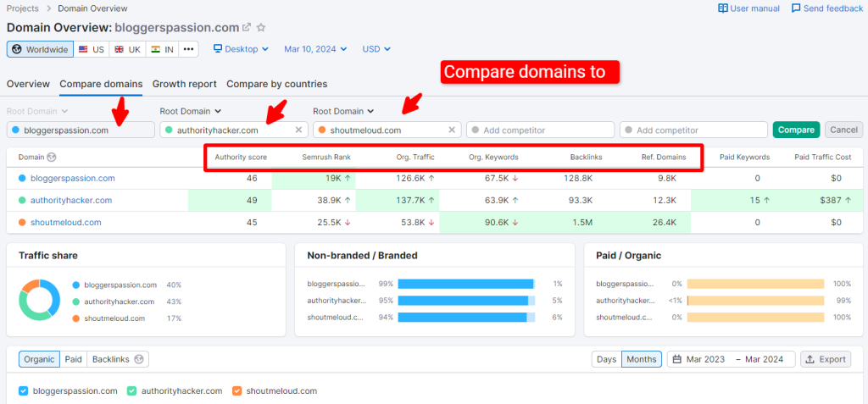
Task: Open Root Domain dropdown above shoutmeloud.com
Action: (x=343, y=111)
